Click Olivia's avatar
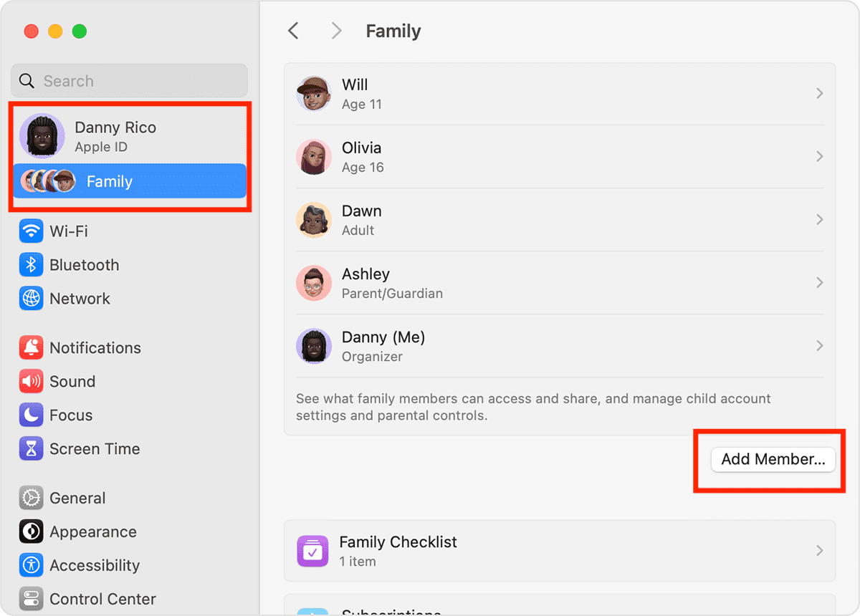The height and width of the screenshot is (616, 860). click(314, 157)
